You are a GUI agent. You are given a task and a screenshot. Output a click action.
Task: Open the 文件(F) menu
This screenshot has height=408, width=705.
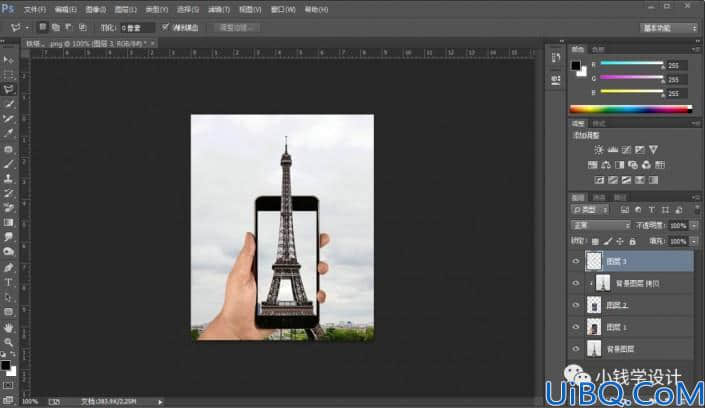coord(35,9)
